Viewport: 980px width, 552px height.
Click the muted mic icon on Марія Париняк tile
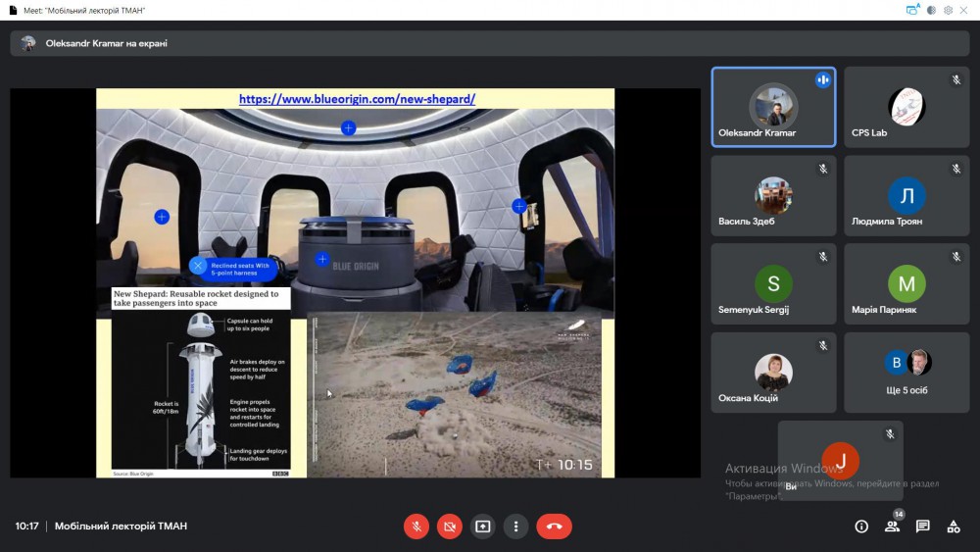click(x=956, y=257)
